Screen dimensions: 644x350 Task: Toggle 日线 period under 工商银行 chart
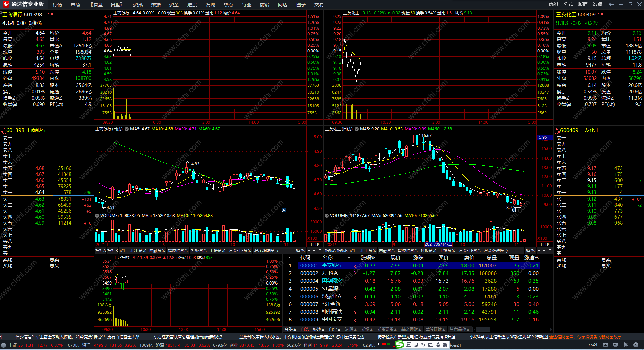[x=315, y=245]
